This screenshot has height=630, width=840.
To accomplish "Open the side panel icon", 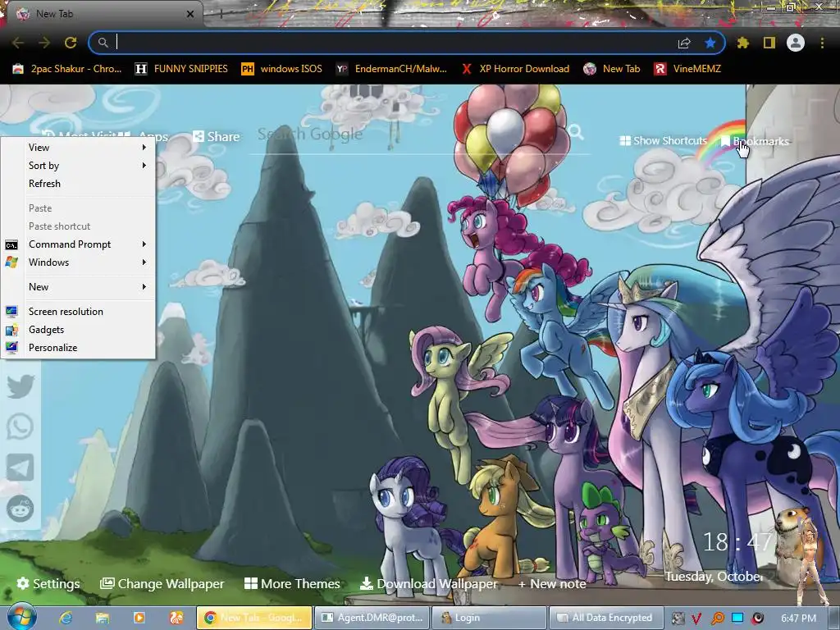I will pos(769,43).
